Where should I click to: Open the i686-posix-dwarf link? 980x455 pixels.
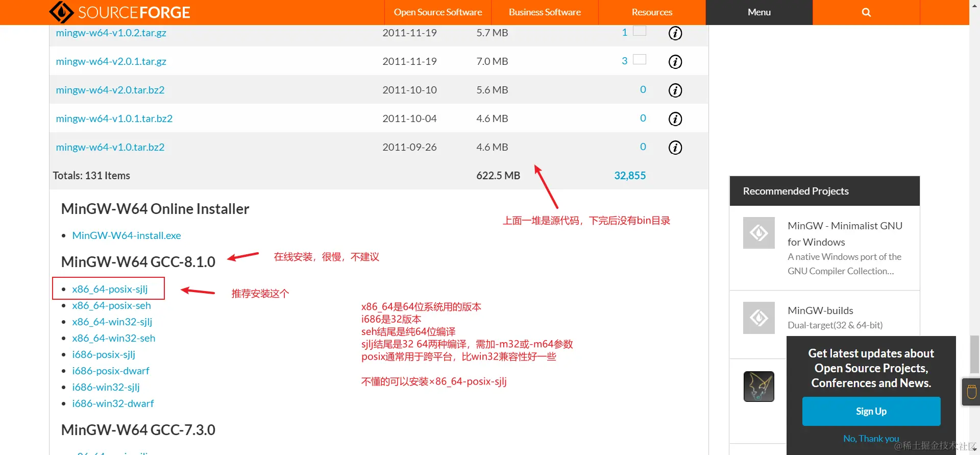coord(111,371)
